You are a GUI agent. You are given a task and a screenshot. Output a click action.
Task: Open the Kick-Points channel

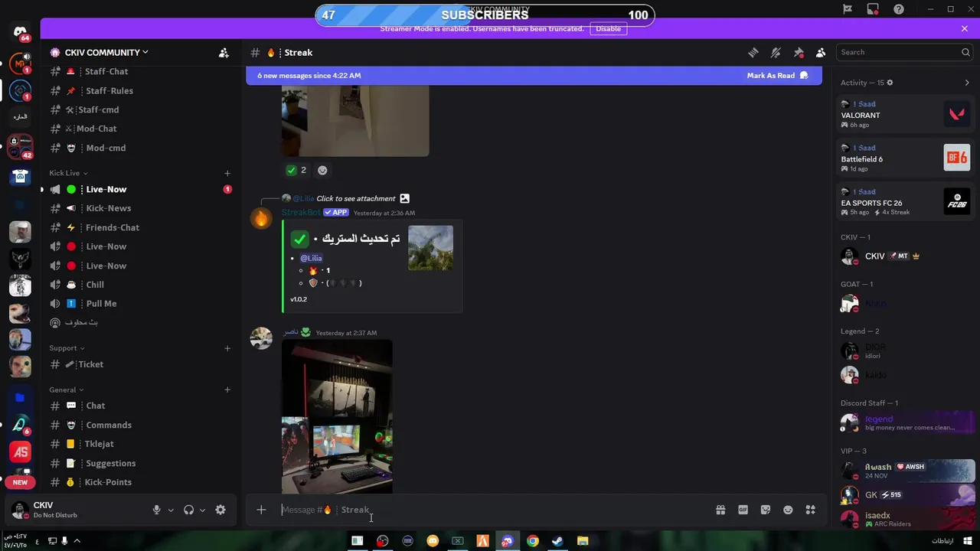(139, 482)
